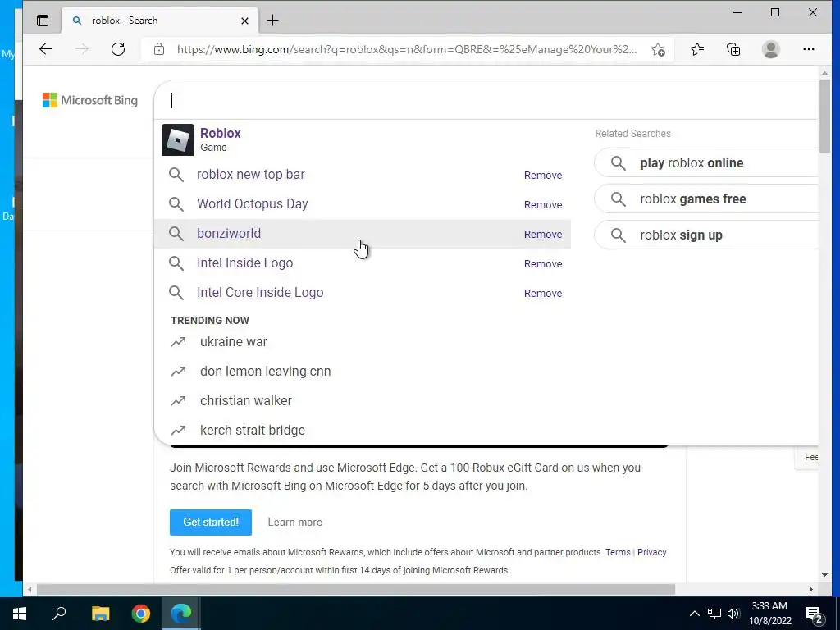
Task: Choose trending 'don lemon leaving cnn'
Action: 265,372
